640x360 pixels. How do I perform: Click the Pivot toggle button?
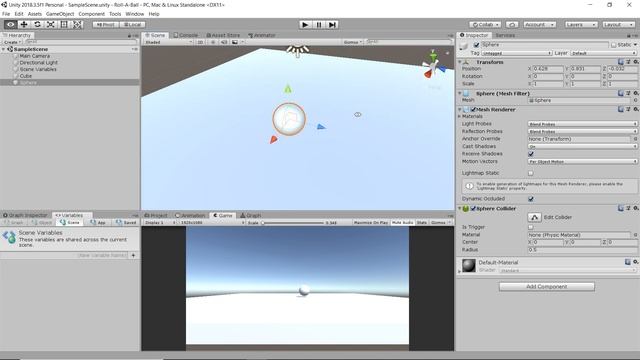pos(106,24)
